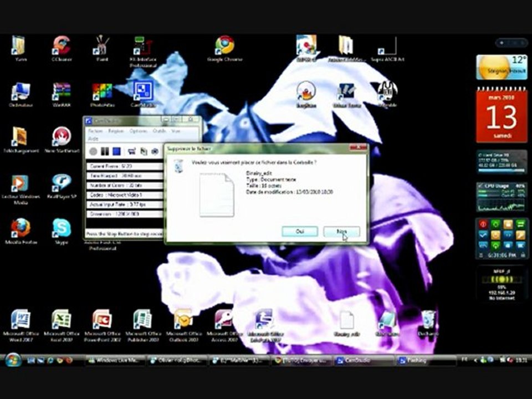Image resolution: width=532 pixels, height=399 pixels.
Task: Click the weather gadget showing 12°
Action: pos(502,67)
